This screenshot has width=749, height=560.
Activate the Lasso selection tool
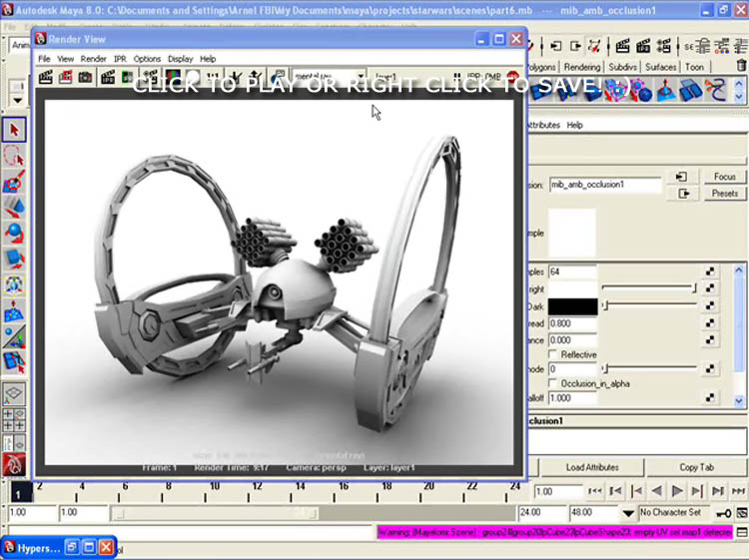tap(13, 157)
